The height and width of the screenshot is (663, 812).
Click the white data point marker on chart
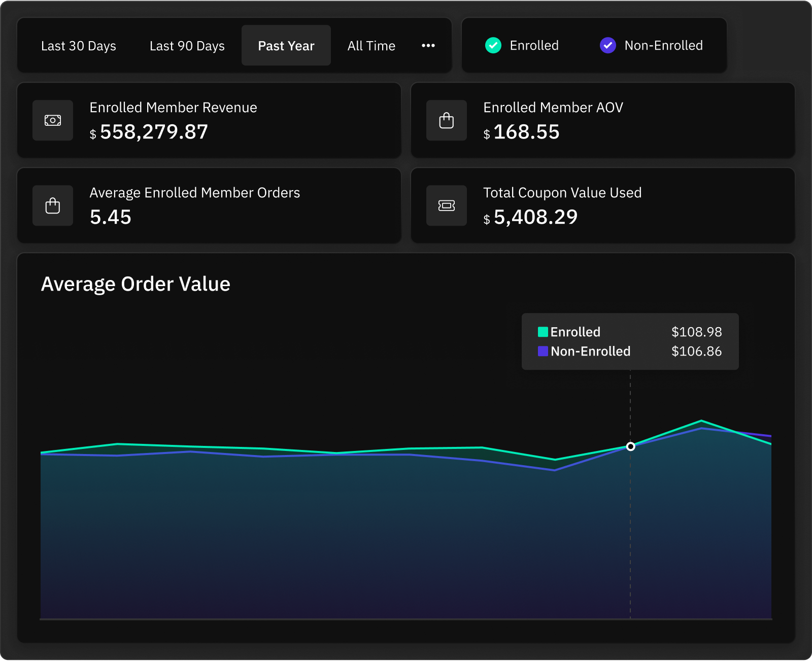(630, 447)
